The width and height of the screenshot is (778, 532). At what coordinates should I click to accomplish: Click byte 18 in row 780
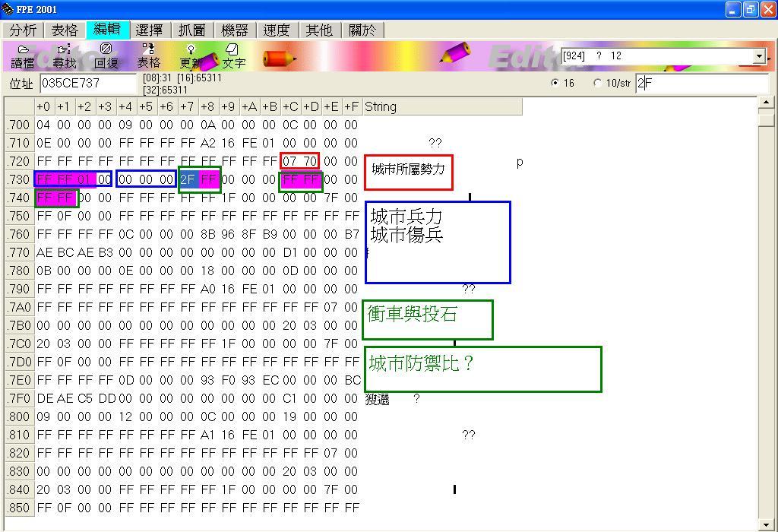(208, 271)
